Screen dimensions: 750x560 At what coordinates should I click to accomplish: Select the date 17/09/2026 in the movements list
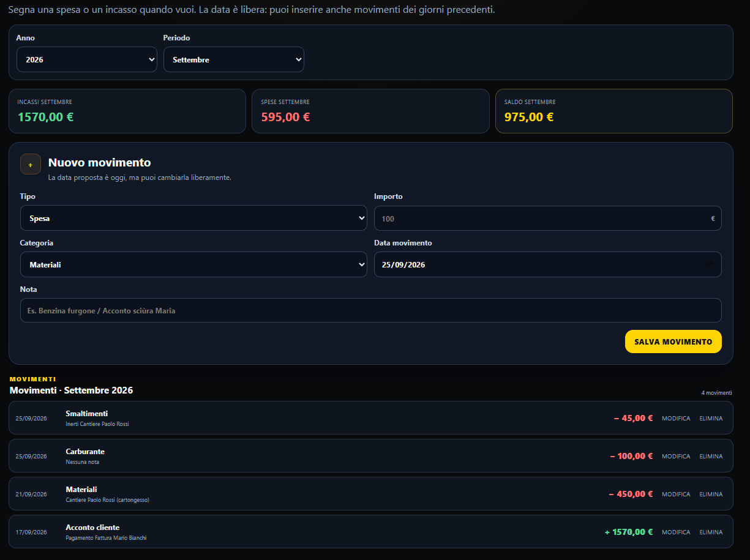31,532
